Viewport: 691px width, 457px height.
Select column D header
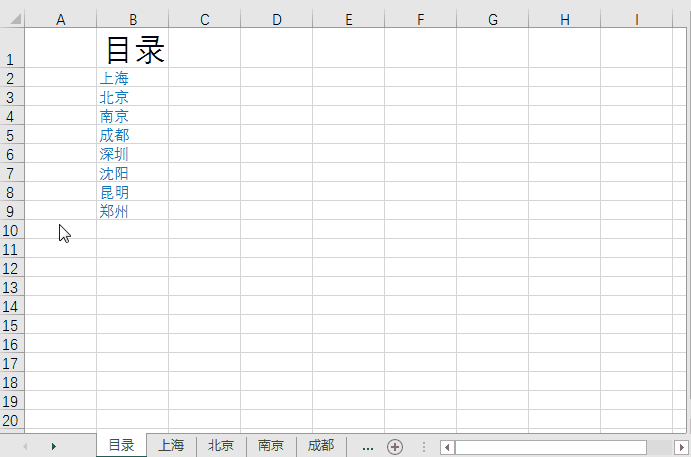[x=277, y=19]
